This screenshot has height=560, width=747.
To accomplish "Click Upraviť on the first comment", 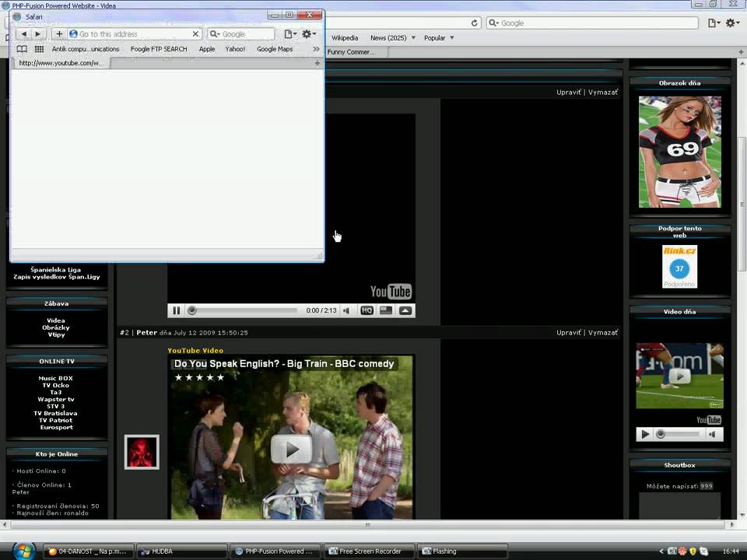I will (x=569, y=93).
